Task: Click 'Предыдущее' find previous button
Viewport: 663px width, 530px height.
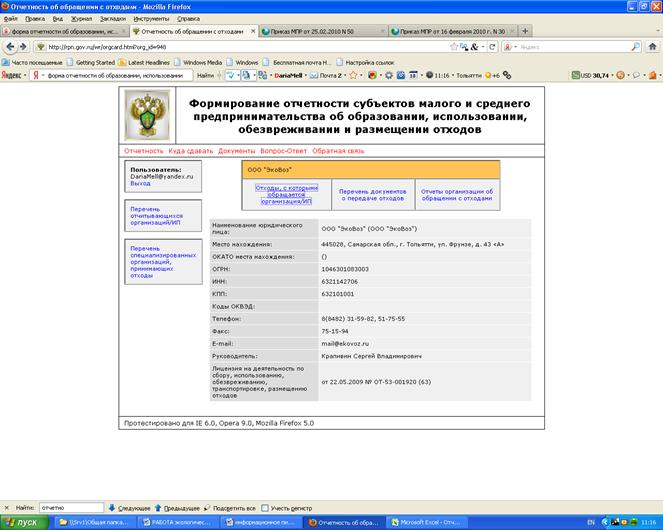Action: (177, 508)
